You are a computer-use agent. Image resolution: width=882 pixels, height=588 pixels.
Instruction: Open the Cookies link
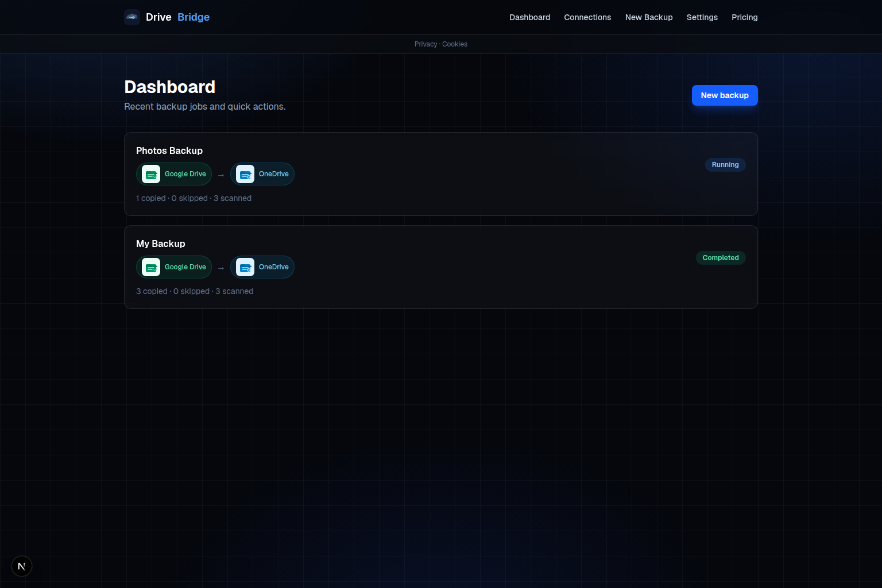coord(455,44)
